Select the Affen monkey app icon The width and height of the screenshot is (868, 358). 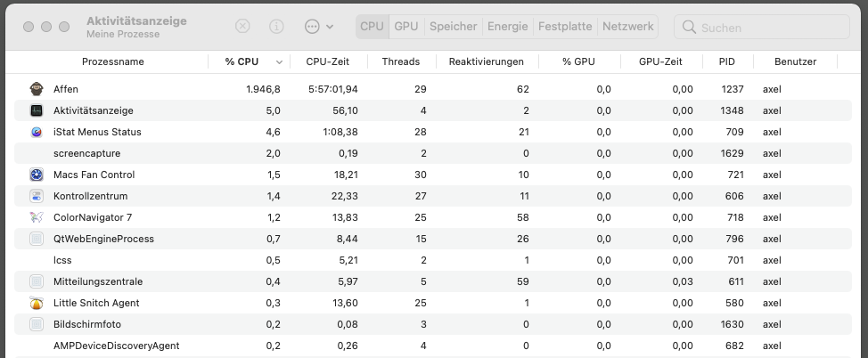pyautogui.click(x=37, y=88)
